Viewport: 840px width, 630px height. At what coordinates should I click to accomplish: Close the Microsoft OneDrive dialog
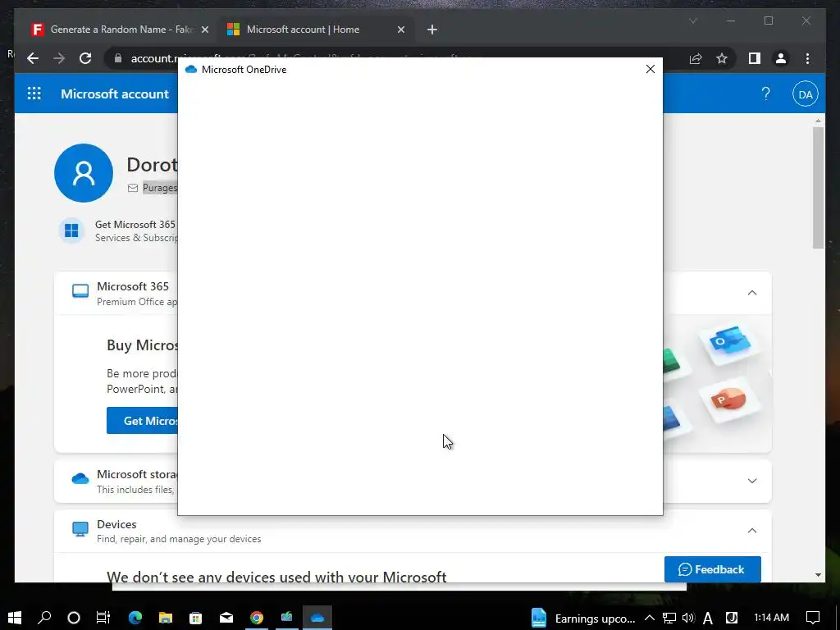pos(650,69)
